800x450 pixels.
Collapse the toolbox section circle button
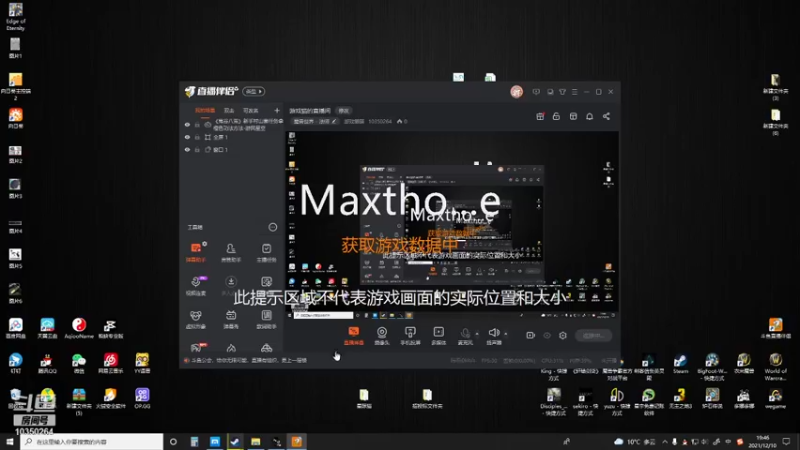tap(273, 227)
